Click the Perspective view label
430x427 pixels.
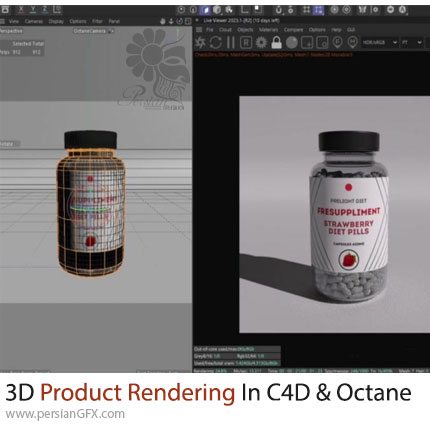coord(11,31)
